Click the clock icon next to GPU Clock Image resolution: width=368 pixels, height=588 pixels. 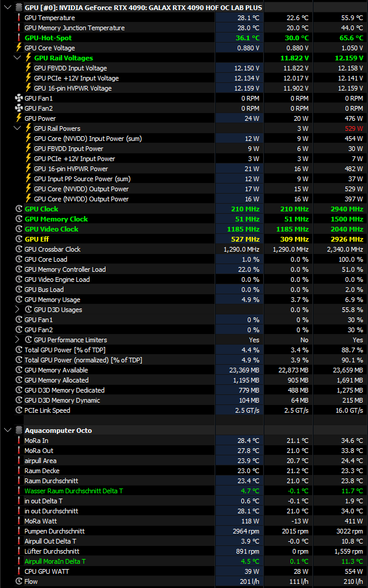coord(19,209)
